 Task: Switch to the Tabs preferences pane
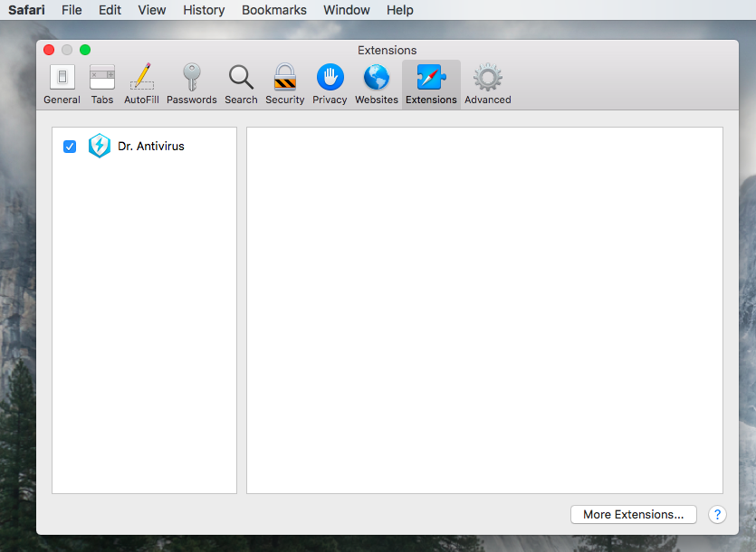click(x=102, y=84)
